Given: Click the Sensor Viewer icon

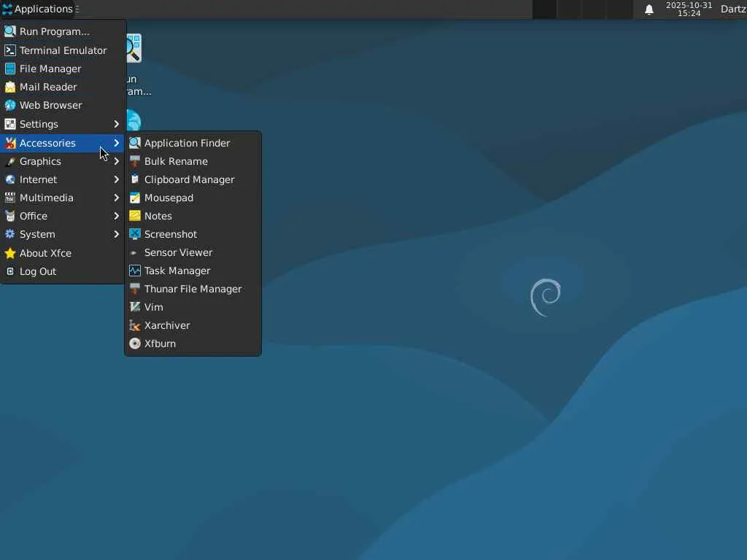Looking at the screenshot, I should 134,253.
